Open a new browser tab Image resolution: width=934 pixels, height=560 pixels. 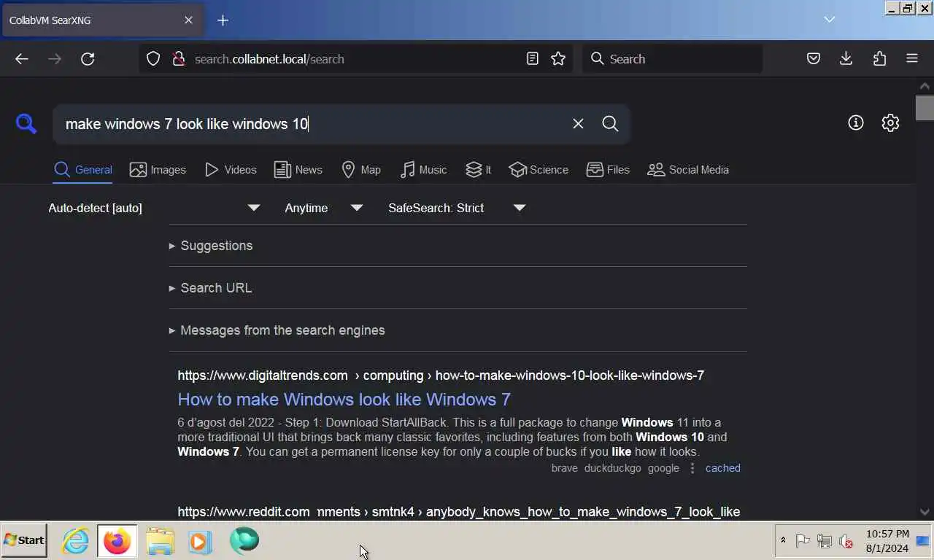coord(223,20)
